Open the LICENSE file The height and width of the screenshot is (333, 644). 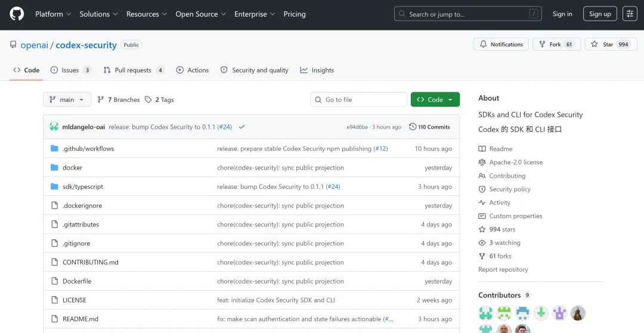75,300
